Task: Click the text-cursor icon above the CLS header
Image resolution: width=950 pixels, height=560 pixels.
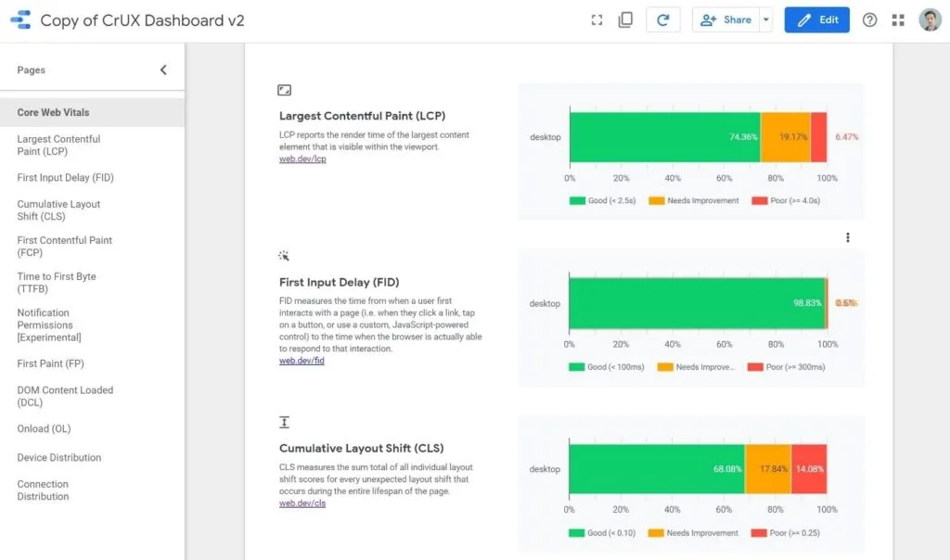Action: tap(283, 422)
